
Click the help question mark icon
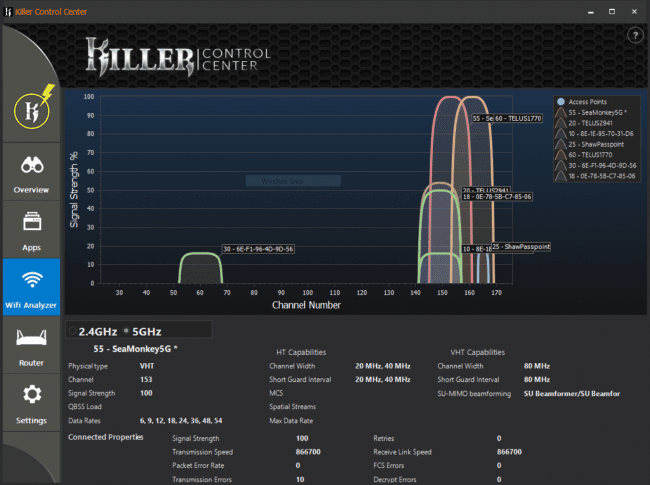pyautogui.click(x=634, y=35)
